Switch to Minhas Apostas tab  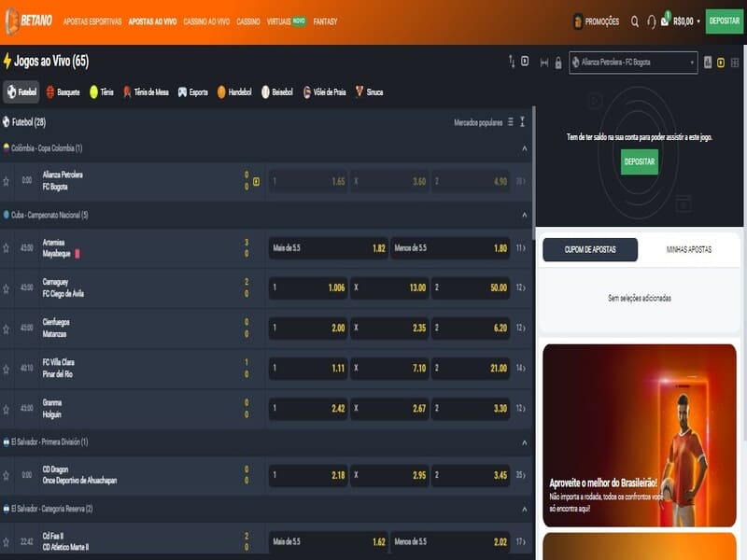[689, 249]
